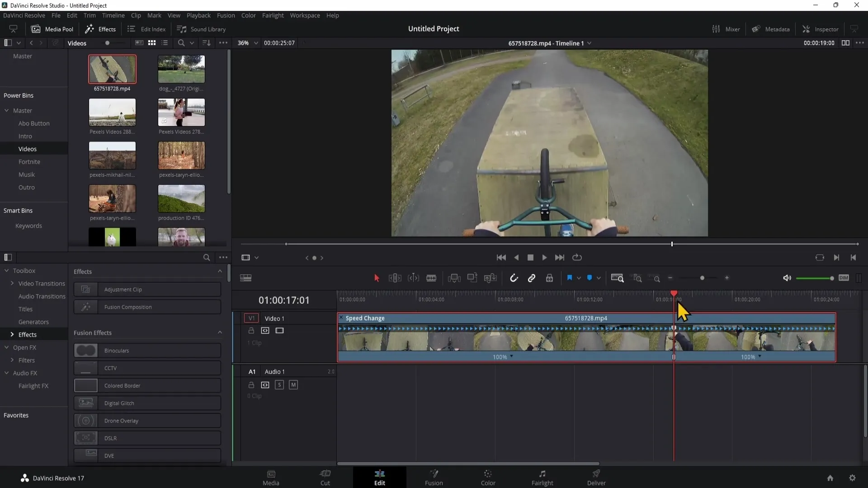Click the Snapping toggle icon
This screenshot has width=868, height=488.
tap(514, 278)
